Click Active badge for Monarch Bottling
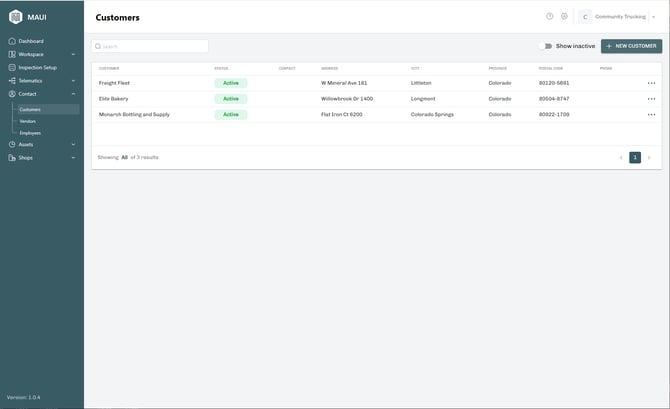The height and width of the screenshot is (409, 670). pos(231,115)
